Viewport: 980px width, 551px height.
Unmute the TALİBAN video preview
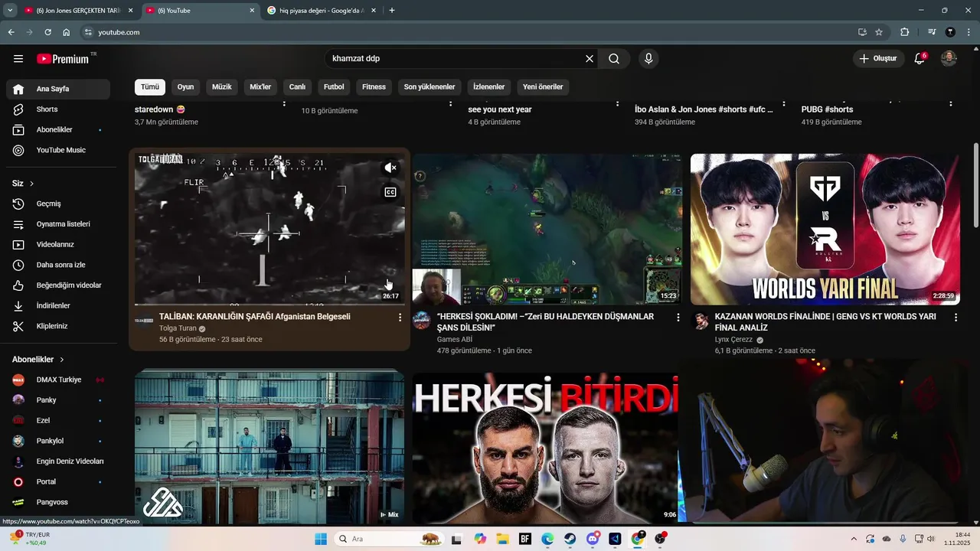pyautogui.click(x=390, y=168)
